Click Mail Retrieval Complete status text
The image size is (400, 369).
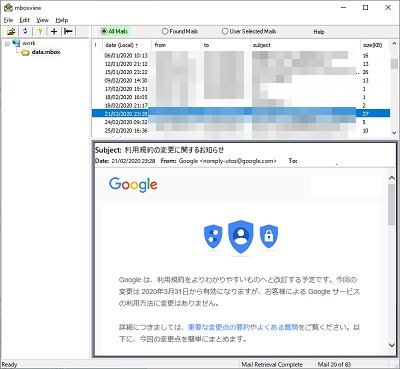(x=272, y=364)
